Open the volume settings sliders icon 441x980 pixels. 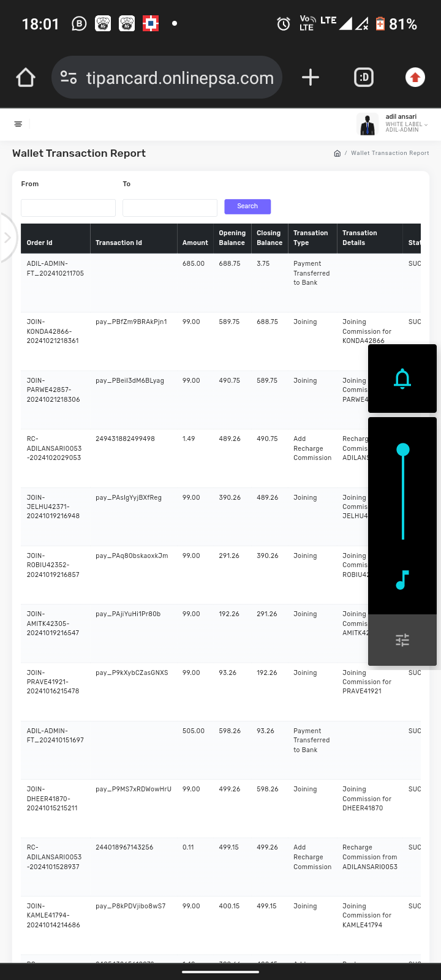point(402,640)
